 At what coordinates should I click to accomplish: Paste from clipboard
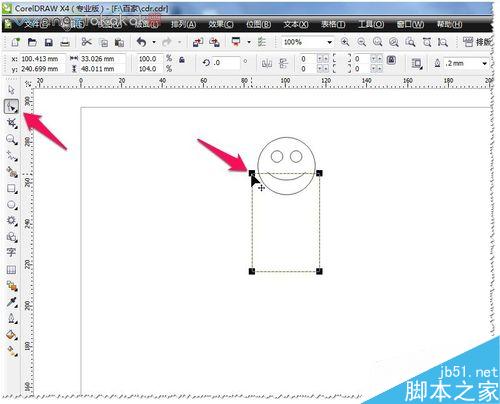(119, 42)
